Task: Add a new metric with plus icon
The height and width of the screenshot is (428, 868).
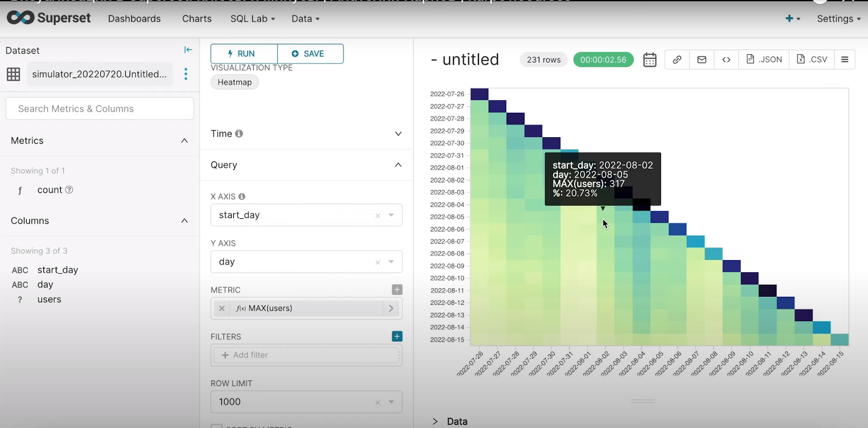Action: pyautogui.click(x=397, y=290)
